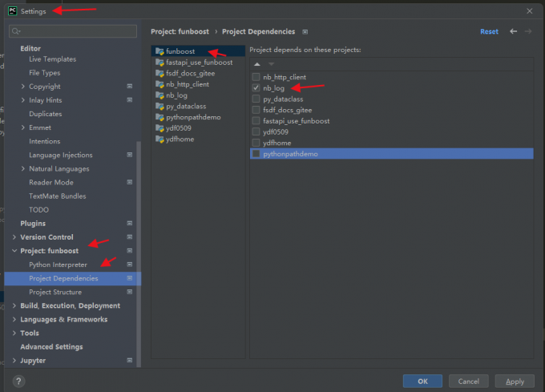The image size is (545, 392).
Task: Select TextMate Bundles in the Editor list
Action: point(58,196)
